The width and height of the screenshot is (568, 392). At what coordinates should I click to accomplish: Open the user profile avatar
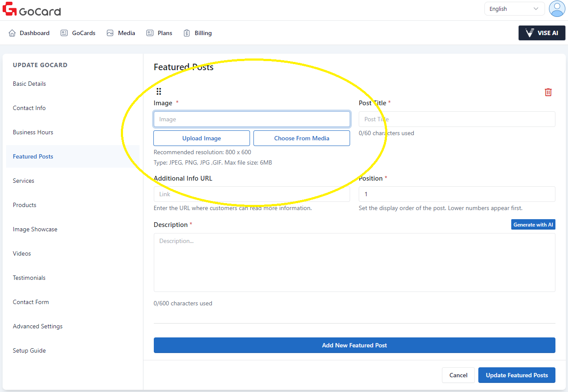[x=556, y=9]
